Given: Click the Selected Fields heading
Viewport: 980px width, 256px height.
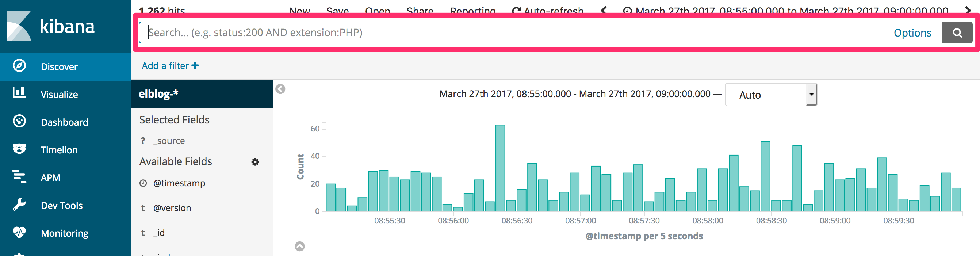Looking at the screenshot, I should pos(174,120).
